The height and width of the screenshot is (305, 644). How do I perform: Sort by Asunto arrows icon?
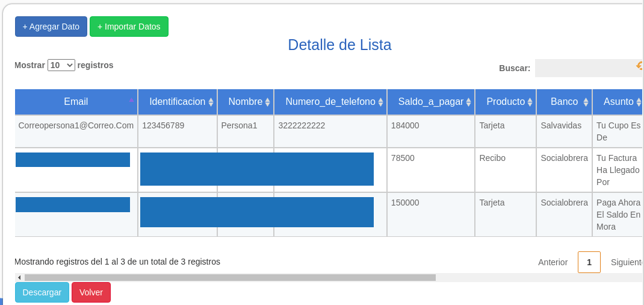(638, 102)
